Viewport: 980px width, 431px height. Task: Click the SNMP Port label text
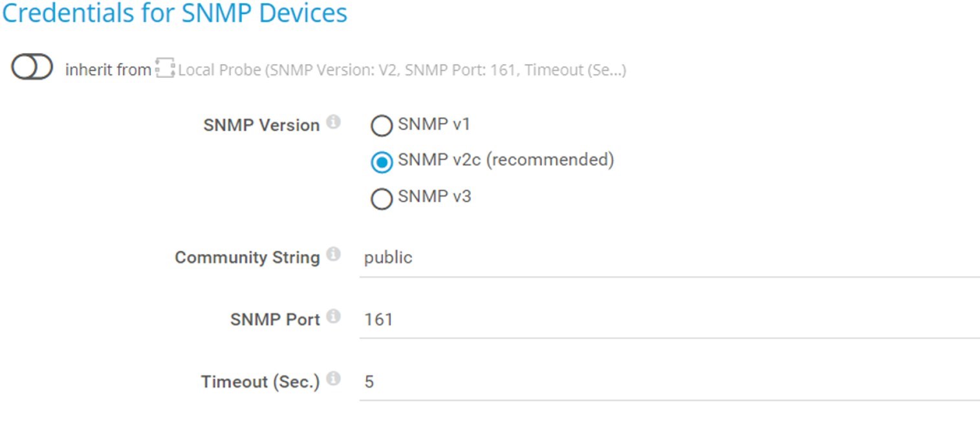(275, 320)
